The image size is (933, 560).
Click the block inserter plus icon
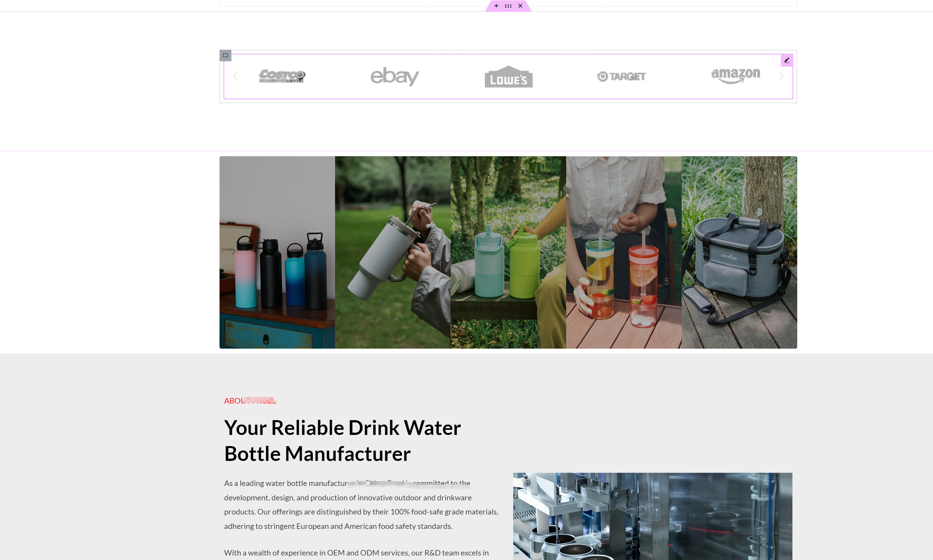(495, 5)
